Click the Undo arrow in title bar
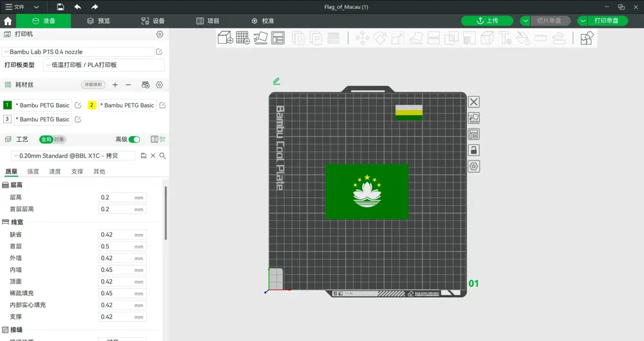The image size is (644, 341). (x=78, y=7)
